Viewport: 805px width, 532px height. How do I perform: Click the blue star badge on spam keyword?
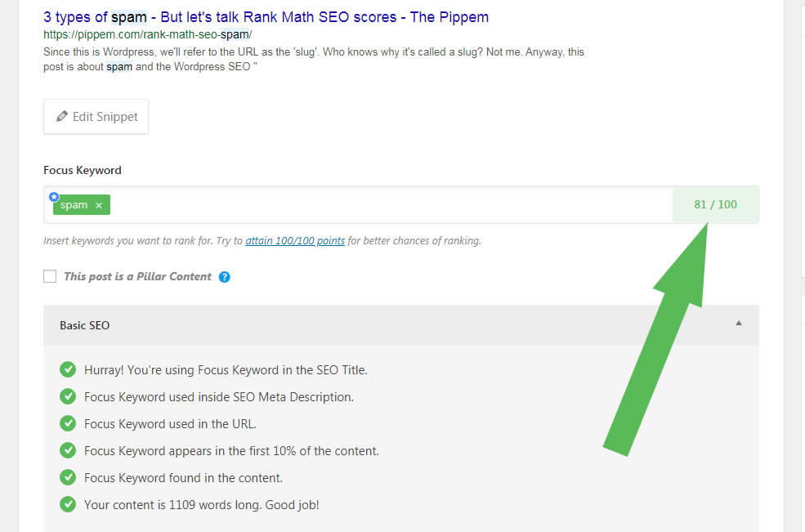point(54,197)
